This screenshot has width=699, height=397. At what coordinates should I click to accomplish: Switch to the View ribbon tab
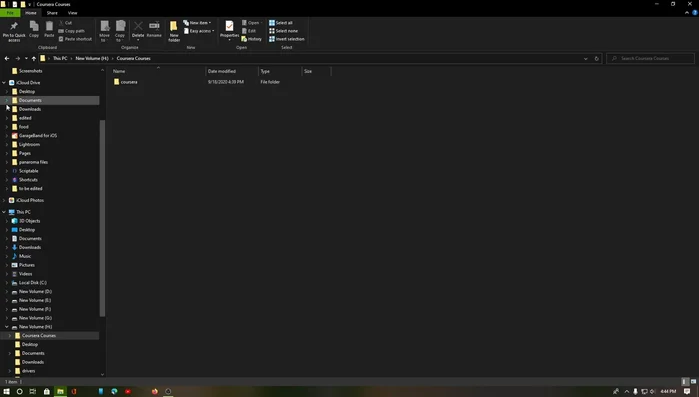72,13
